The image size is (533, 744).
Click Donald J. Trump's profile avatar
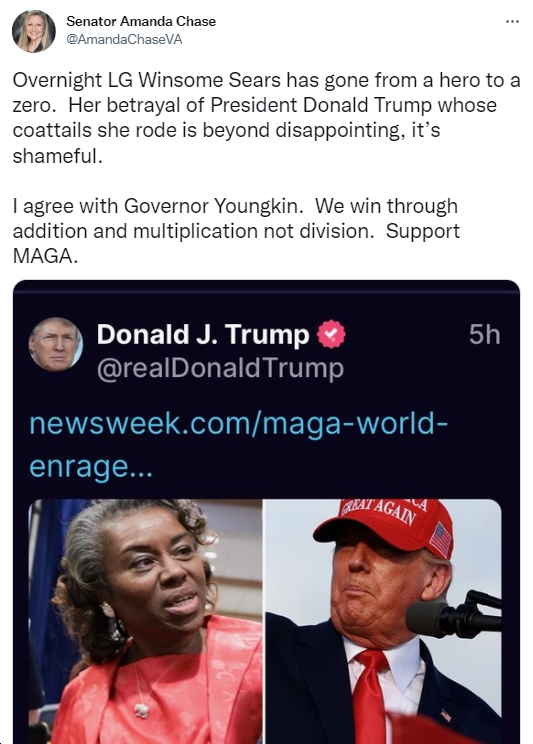(x=56, y=344)
